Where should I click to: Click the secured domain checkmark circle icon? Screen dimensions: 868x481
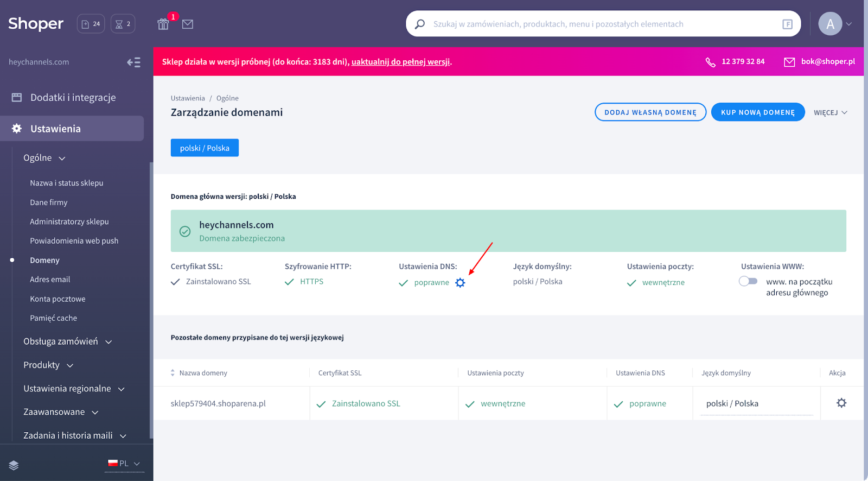tap(185, 231)
